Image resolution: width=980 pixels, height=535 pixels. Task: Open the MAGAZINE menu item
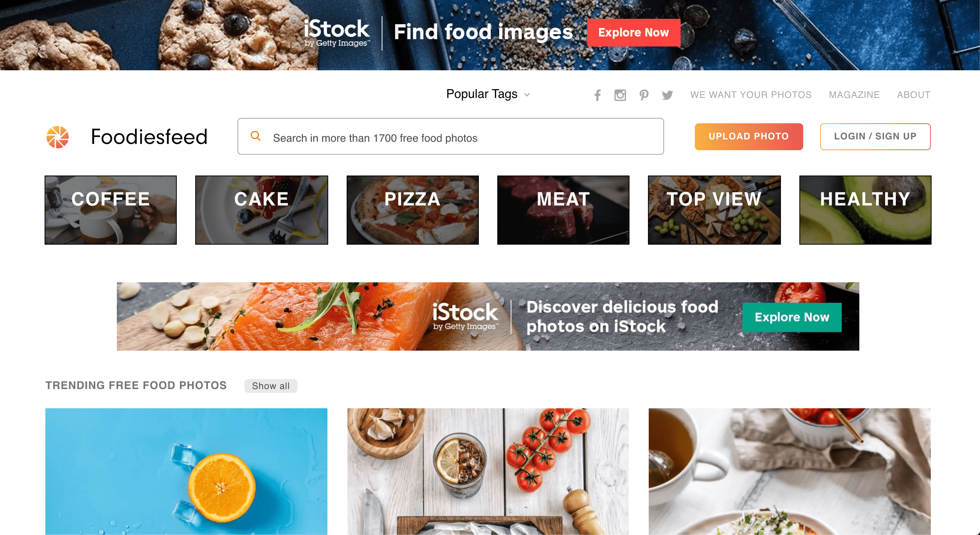coord(855,94)
